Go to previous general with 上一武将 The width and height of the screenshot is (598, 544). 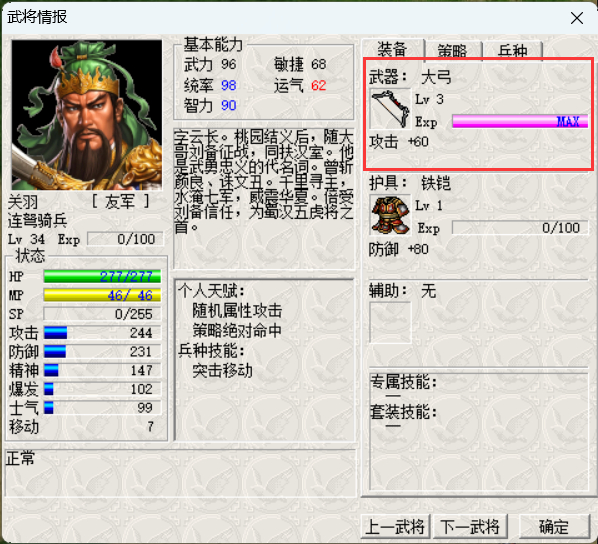395,526
